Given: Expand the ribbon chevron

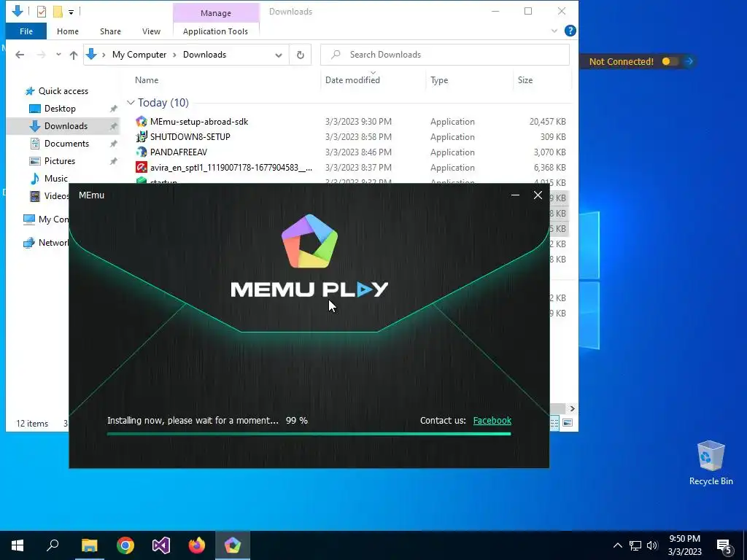Looking at the screenshot, I should (554, 31).
